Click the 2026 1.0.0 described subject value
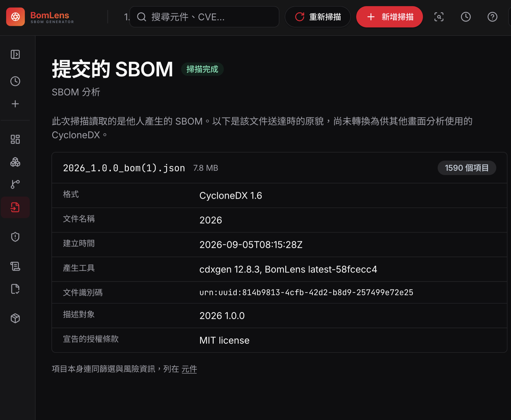511x420 pixels. (x=222, y=316)
